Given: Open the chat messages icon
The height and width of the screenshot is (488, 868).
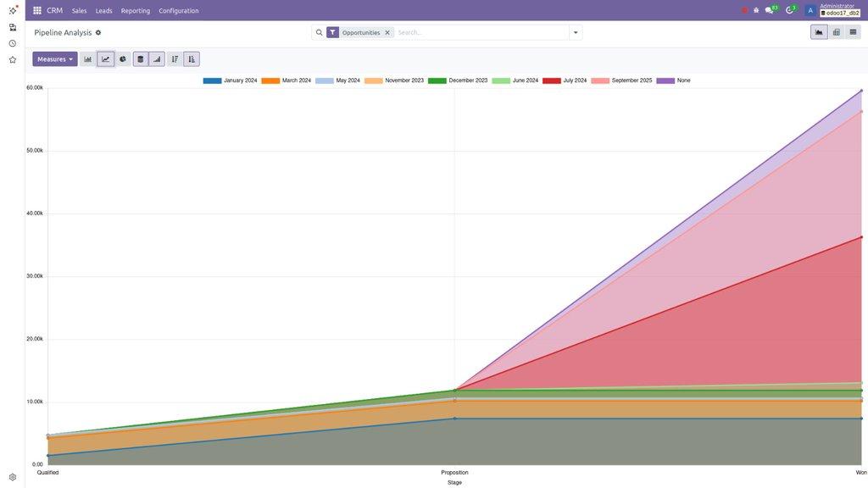Looking at the screenshot, I should [769, 10].
